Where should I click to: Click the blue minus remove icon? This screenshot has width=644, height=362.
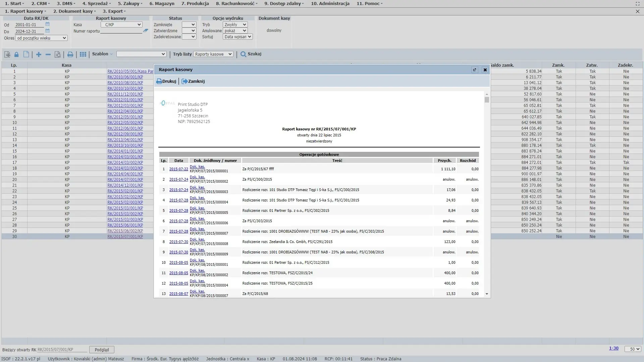click(48, 54)
